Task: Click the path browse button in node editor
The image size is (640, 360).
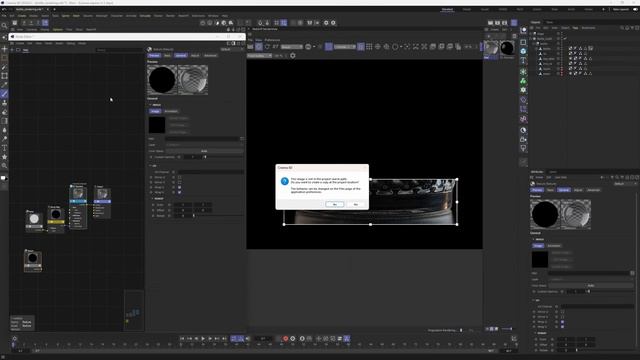Action: pos(242,139)
